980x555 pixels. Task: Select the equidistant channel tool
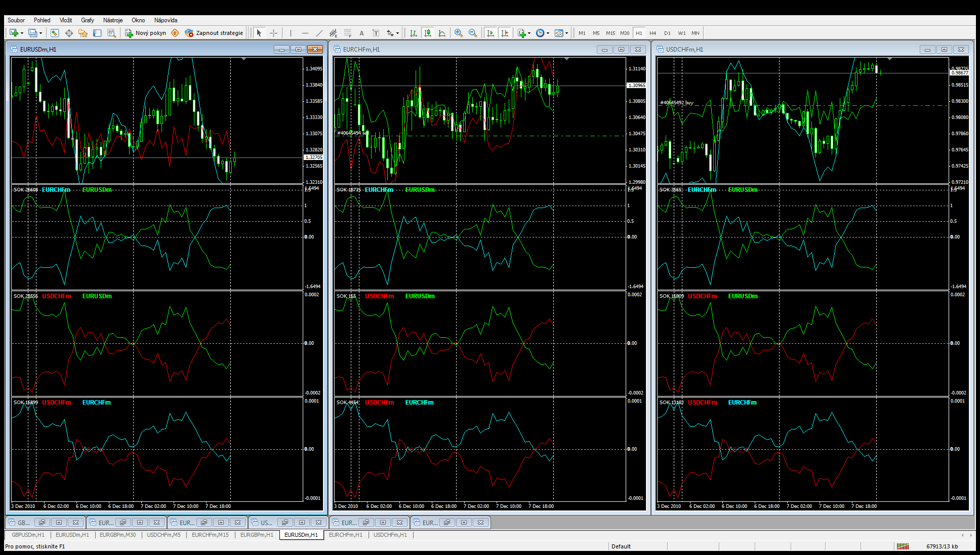pyautogui.click(x=333, y=33)
